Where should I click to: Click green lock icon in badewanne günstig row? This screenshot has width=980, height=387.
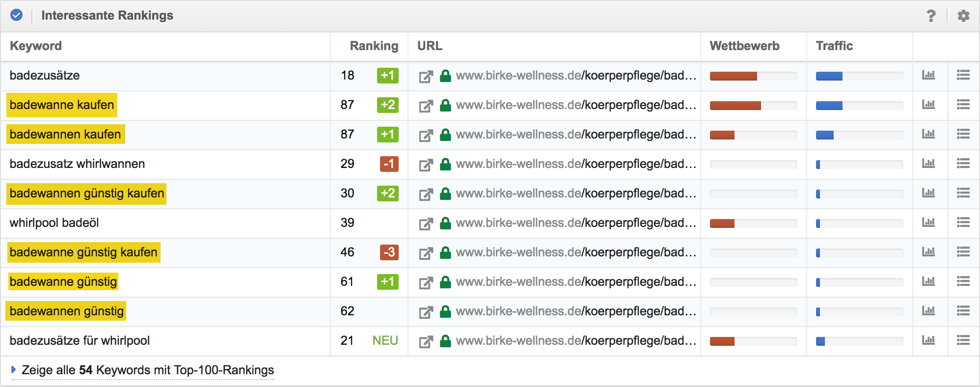pyautogui.click(x=445, y=282)
